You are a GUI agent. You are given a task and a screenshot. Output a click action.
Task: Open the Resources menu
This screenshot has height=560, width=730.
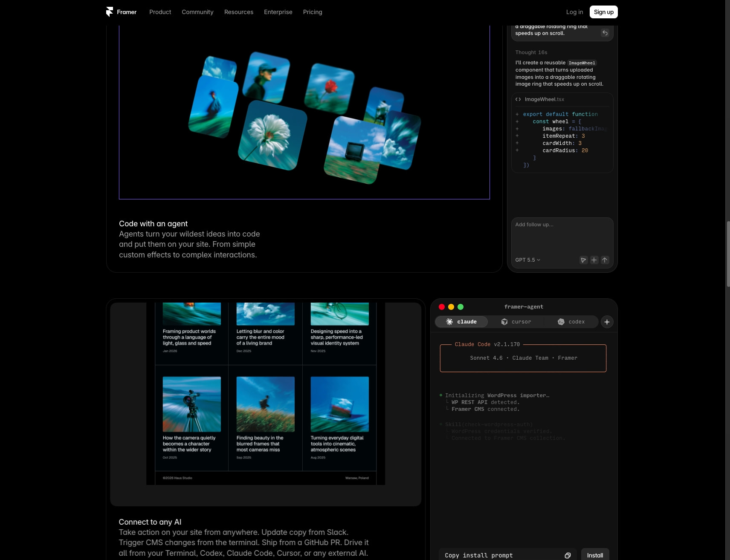coord(239,12)
